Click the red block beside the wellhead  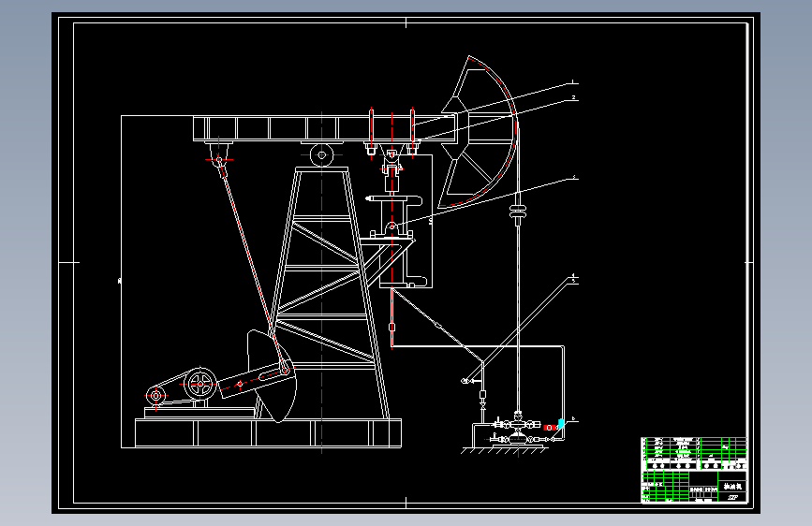[x=550, y=428]
